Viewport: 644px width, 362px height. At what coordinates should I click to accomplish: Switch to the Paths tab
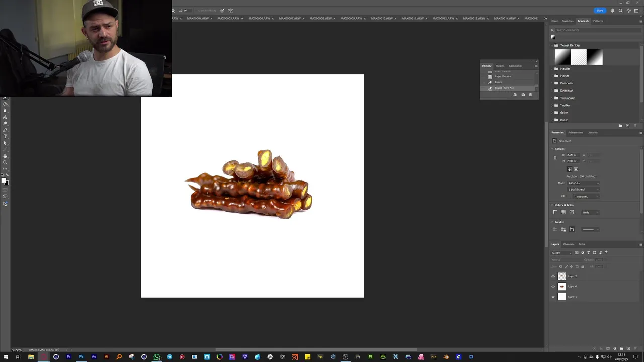(x=582, y=244)
